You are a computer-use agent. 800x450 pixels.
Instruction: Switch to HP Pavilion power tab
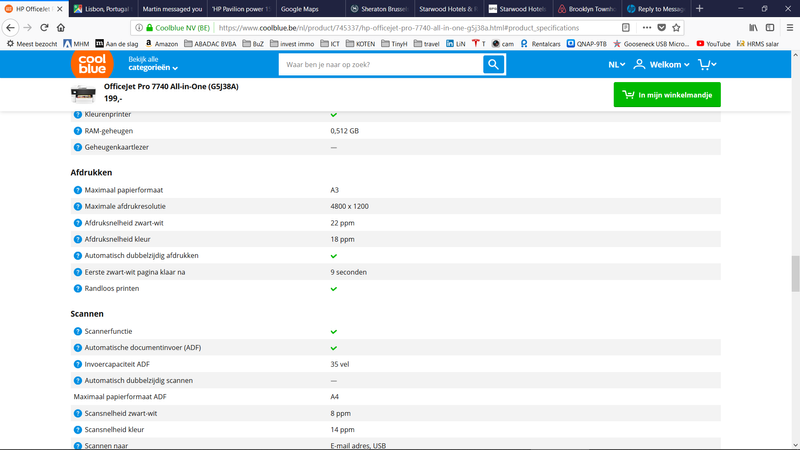[x=241, y=9]
